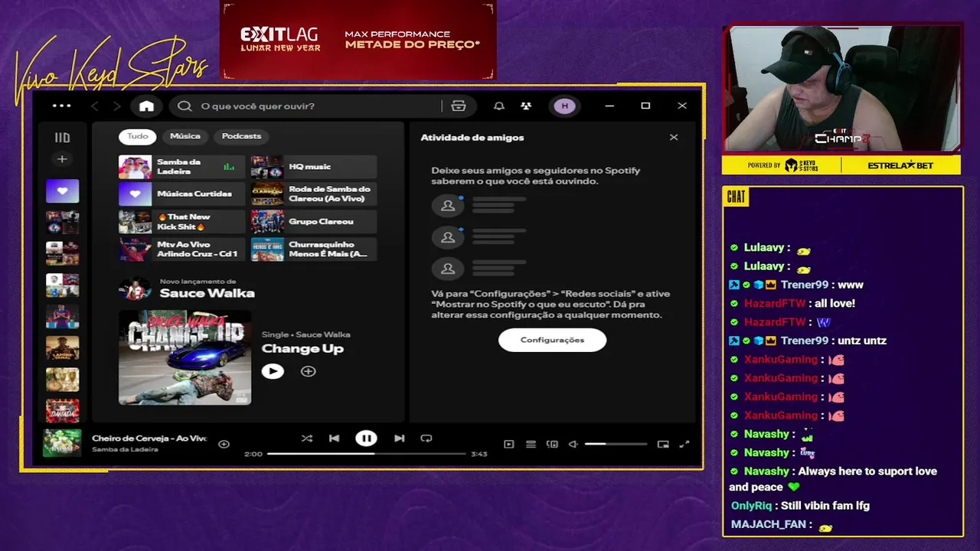
Task: Open the Spotify Home button
Action: 146,106
